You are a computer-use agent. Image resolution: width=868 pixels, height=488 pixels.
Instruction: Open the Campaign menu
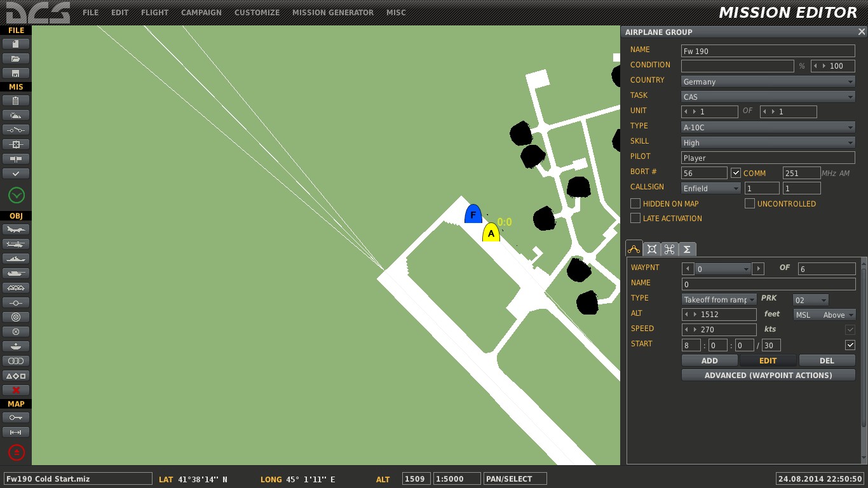pos(201,12)
